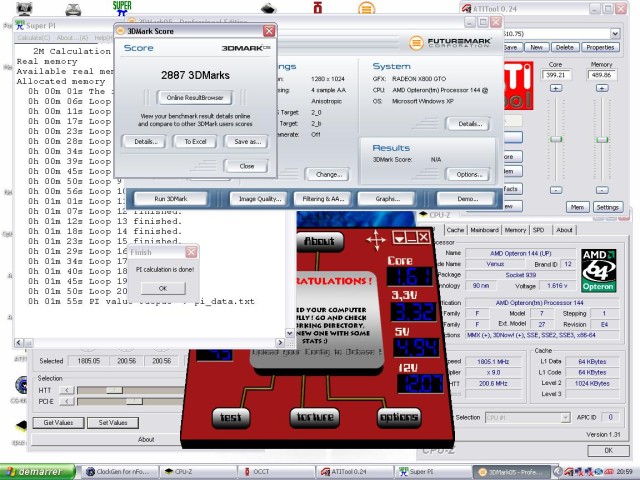This screenshot has height=480, width=640.
Task: Launch Demo in 3DMark05
Action: coord(467,199)
